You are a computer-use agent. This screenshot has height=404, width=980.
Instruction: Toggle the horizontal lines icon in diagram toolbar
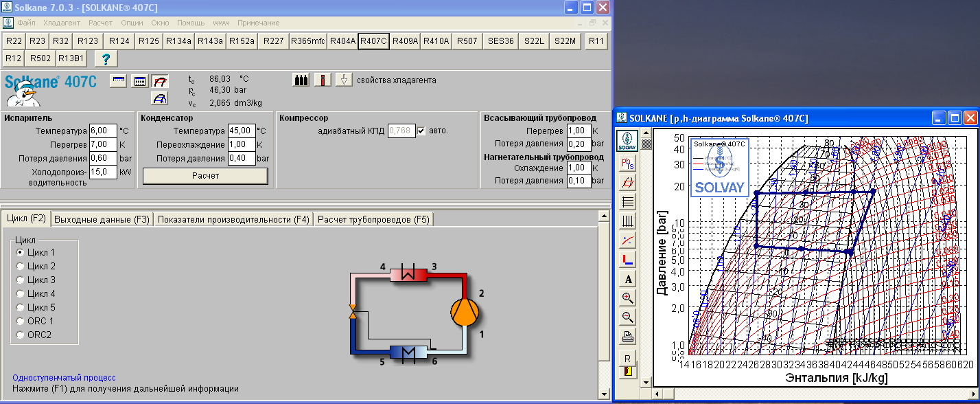628,201
